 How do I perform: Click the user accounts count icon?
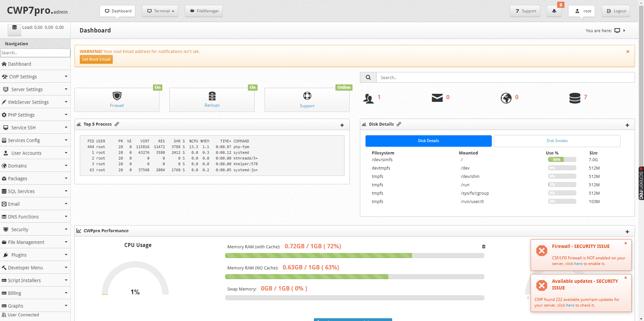point(368,98)
